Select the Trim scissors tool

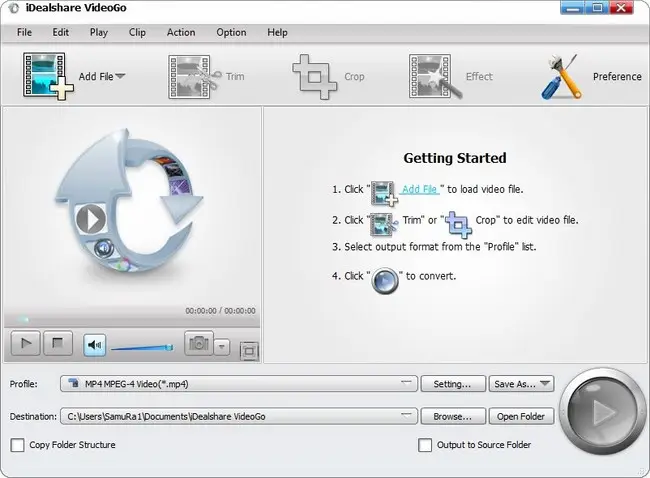195,77
